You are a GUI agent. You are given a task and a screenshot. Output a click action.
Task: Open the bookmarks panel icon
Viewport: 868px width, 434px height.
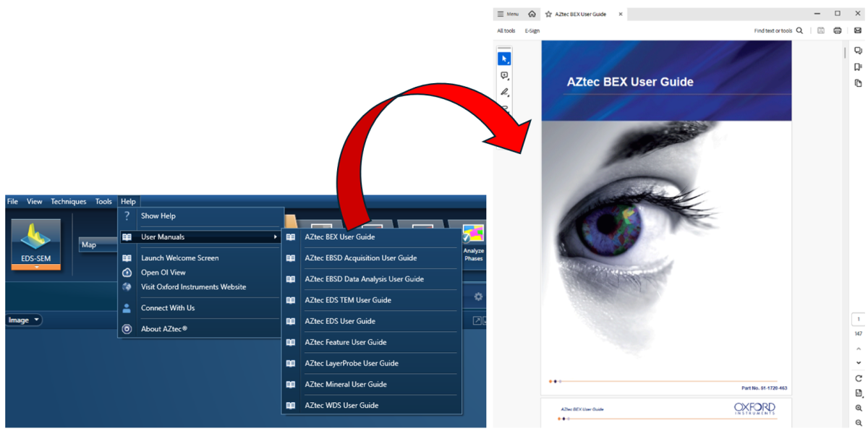[858, 67]
